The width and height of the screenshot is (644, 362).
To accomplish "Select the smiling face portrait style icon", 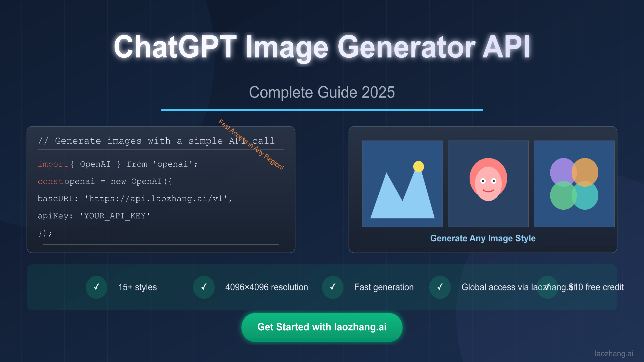I will pos(488,183).
